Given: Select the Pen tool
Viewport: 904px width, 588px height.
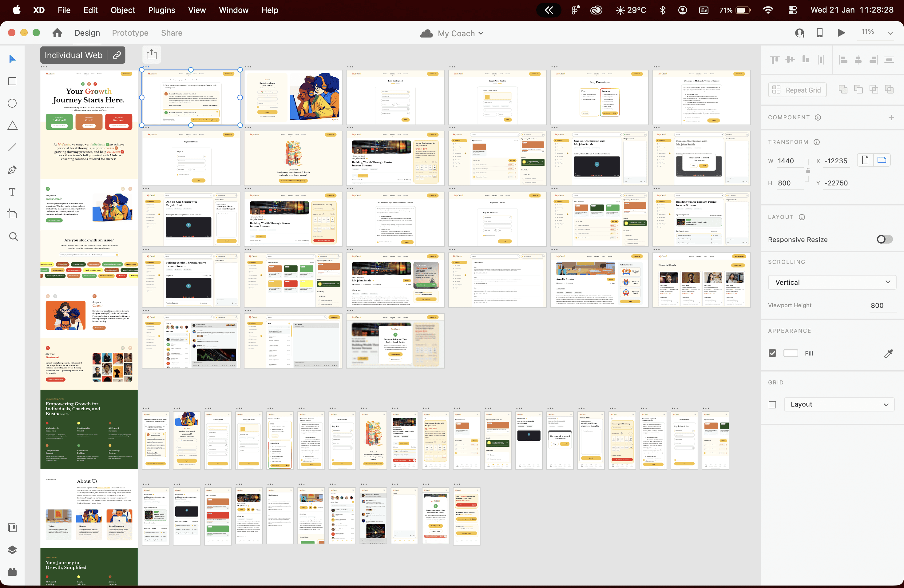Looking at the screenshot, I should coord(12,170).
